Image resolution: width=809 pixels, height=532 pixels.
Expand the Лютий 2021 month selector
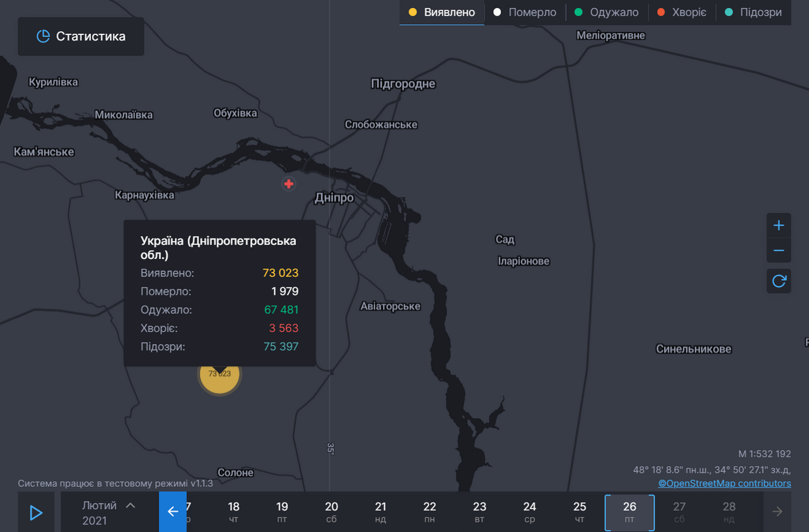click(108, 512)
